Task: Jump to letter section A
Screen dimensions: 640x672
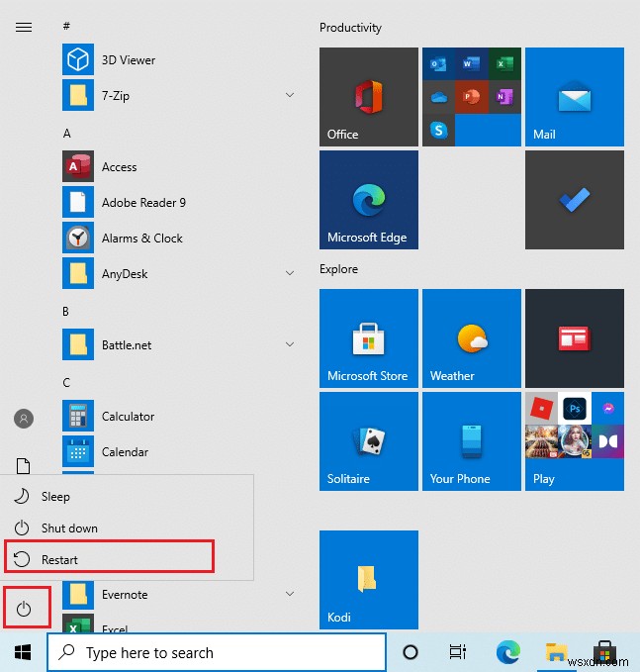Action: click(67, 134)
